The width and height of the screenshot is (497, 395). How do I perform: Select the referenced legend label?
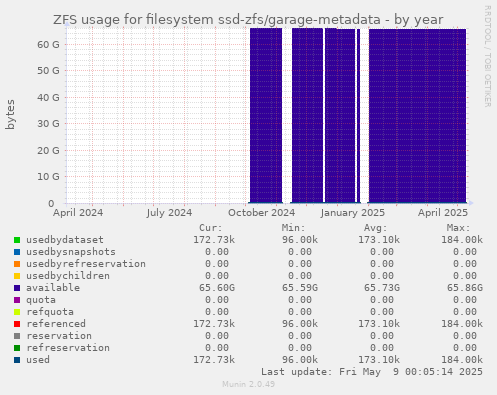[x=56, y=324]
